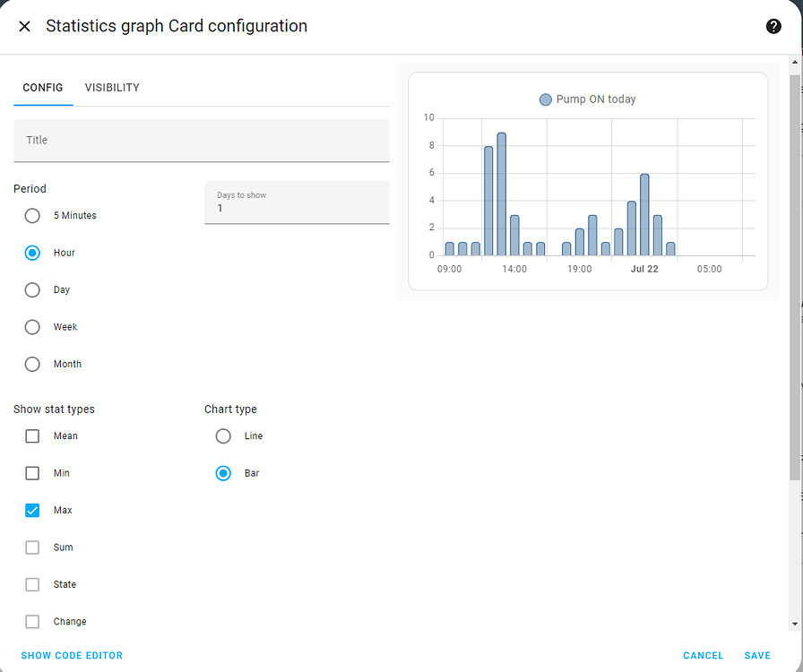
Task: Select the Line chart type
Action: coord(223,435)
